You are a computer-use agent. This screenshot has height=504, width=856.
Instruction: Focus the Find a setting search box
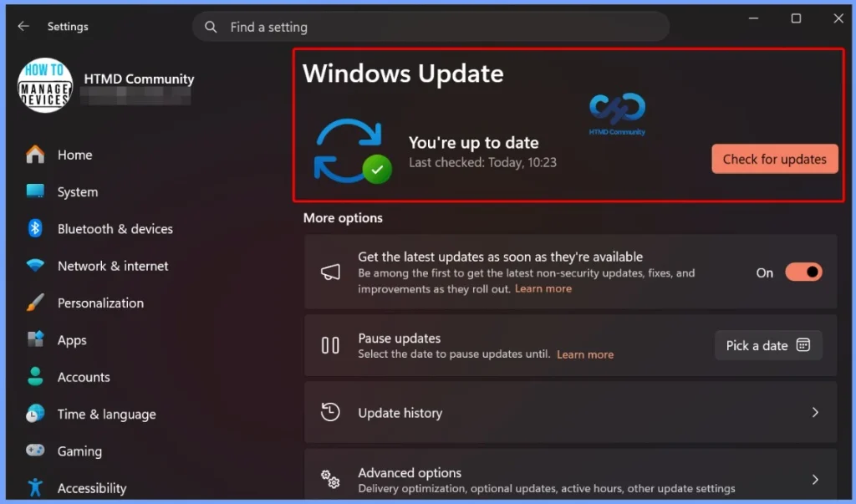(x=431, y=27)
